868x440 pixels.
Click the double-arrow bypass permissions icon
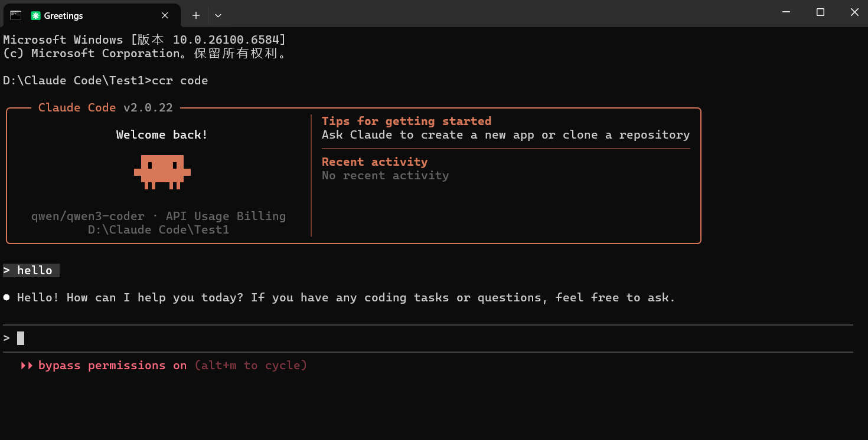pyautogui.click(x=27, y=366)
